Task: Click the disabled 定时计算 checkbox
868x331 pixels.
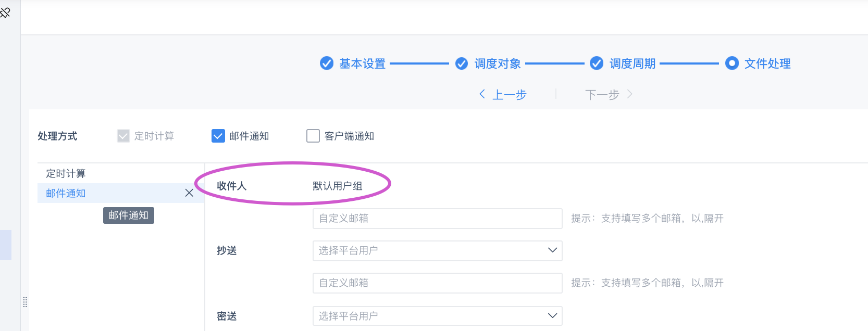Action: click(123, 136)
